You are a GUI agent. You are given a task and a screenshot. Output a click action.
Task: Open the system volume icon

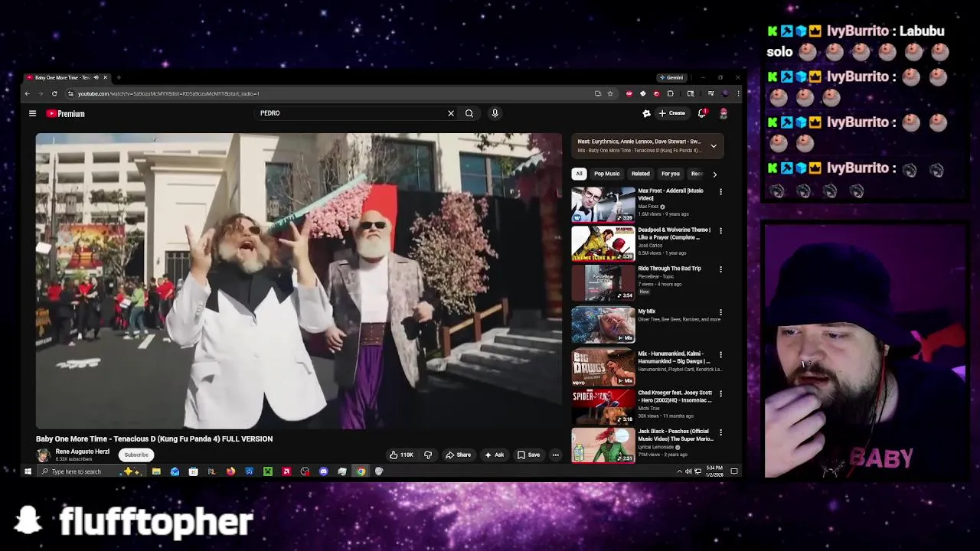pyautogui.click(x=688, y=471)
